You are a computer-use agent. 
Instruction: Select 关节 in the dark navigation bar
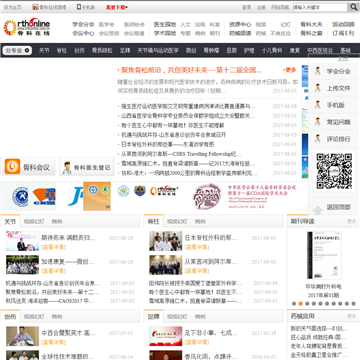pos(44,51)
